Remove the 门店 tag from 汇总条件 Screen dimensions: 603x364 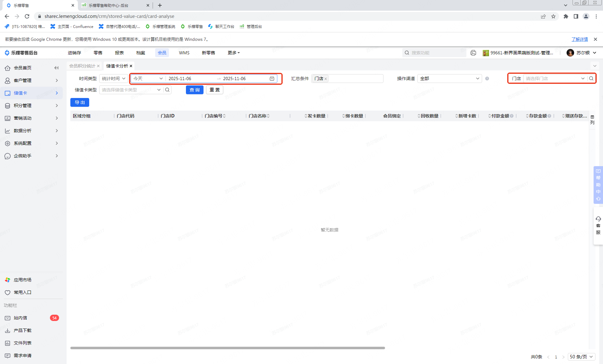tap(326, 79)
